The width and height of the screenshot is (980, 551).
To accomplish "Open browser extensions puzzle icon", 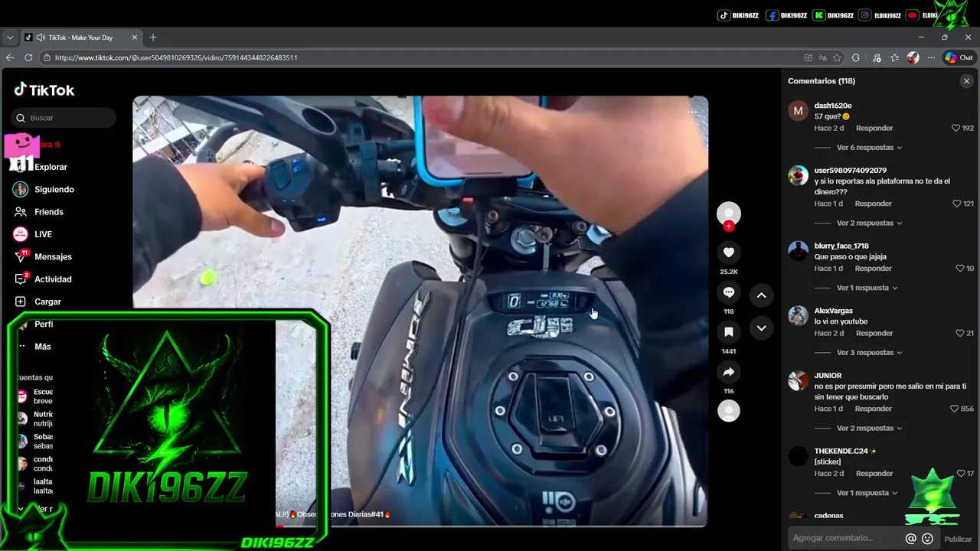I will (856, 57).
